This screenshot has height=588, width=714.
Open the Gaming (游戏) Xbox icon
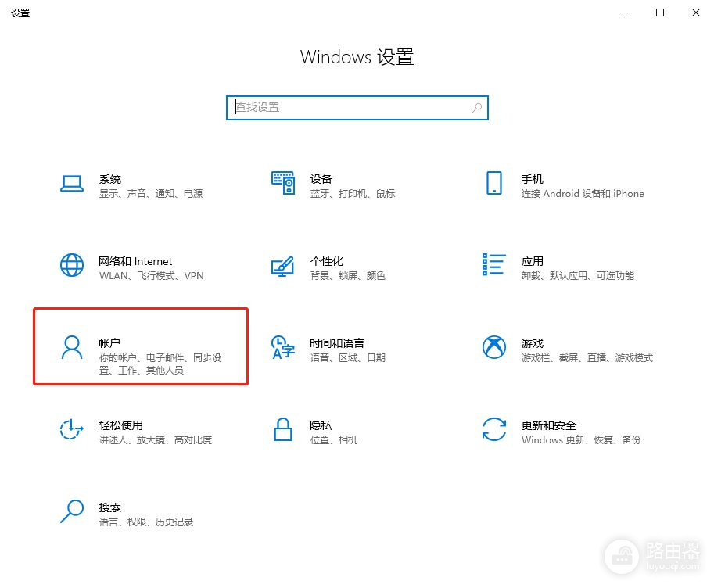click(493, 347)
